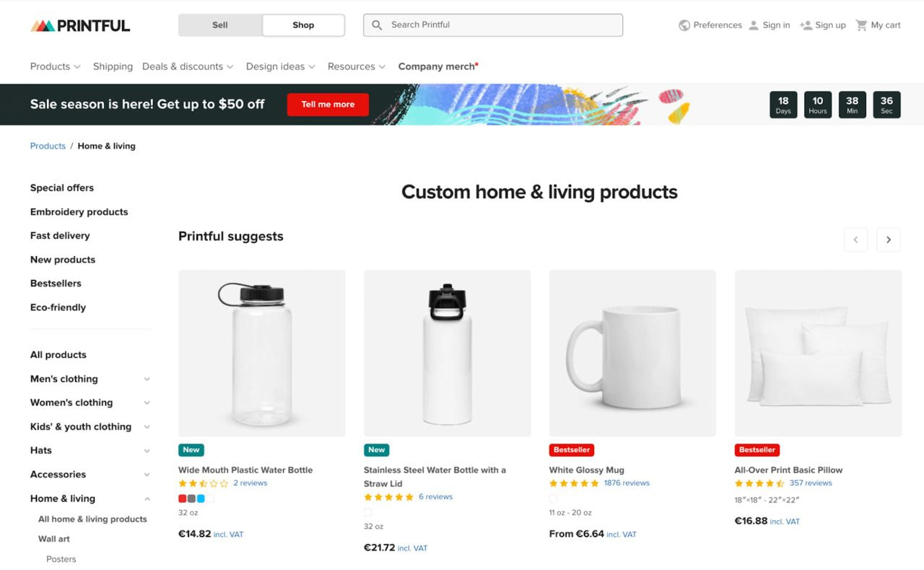Click the Printful logo
Image resolution: width=924 pixels, height=570 pixels.
[x=80, y=25]
